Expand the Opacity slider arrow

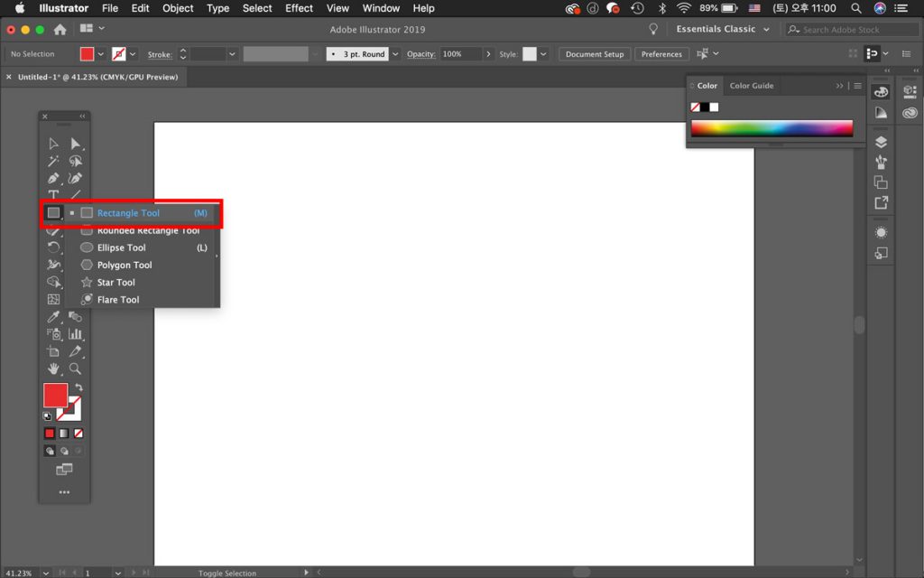point(488,54)
